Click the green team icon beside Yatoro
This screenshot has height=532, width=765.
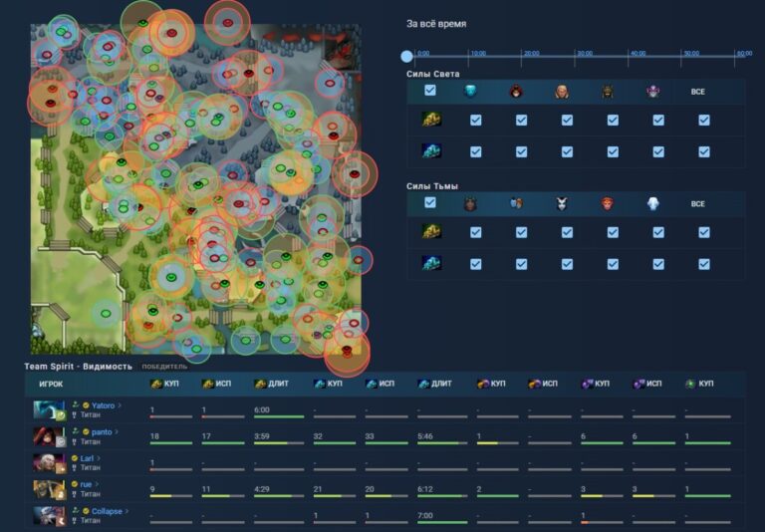(75, 404)
